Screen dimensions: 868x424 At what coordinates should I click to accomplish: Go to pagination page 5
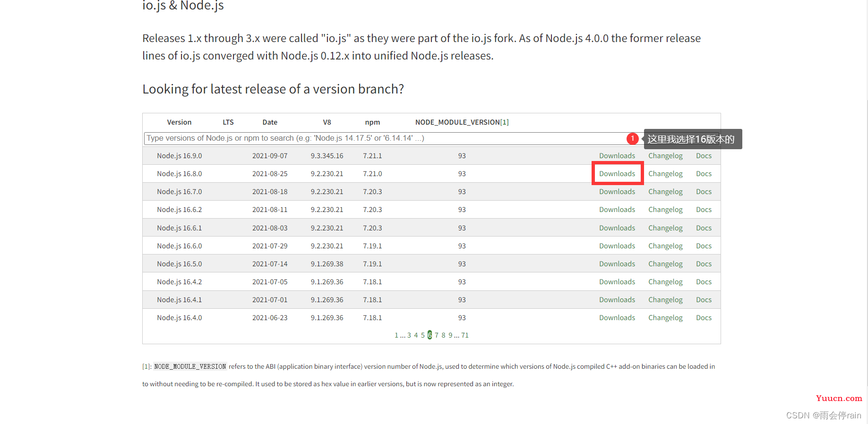[423, 335]
